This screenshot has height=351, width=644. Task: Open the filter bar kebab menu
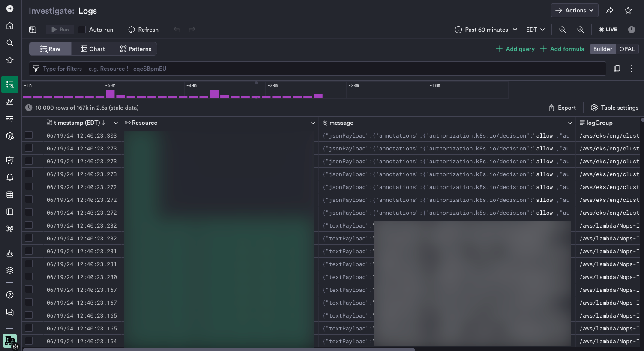click(x=632, y=69)
